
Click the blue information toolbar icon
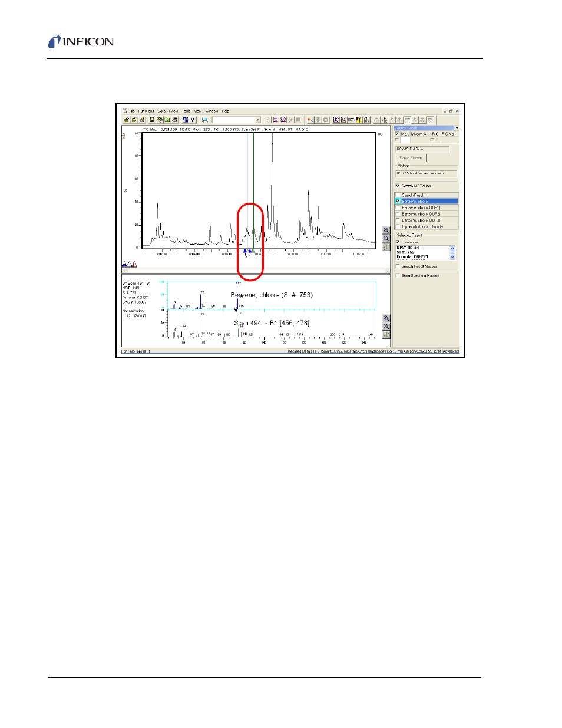(185, 120)
